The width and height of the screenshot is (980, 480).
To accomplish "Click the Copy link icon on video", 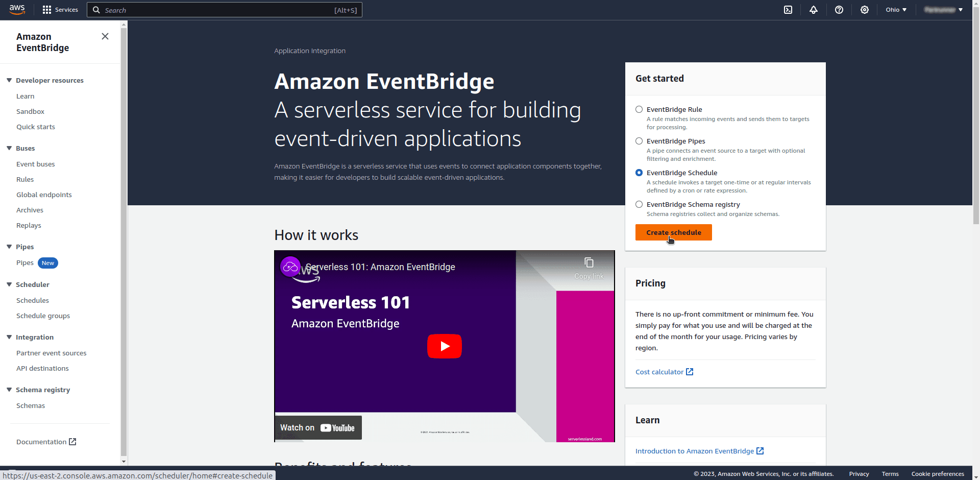I will (589, 268).
